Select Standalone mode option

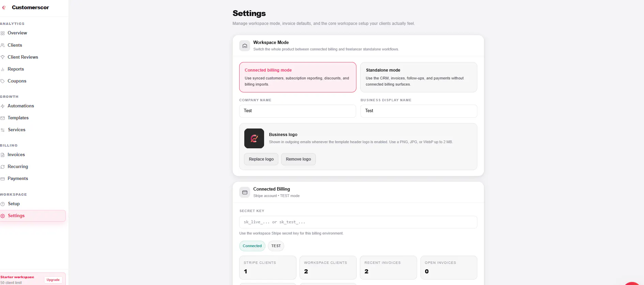click(x=418, y=77)
